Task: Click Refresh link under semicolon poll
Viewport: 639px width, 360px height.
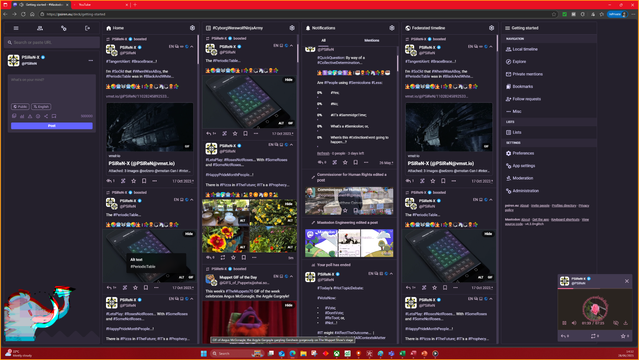Action: (x=323, y=153)
